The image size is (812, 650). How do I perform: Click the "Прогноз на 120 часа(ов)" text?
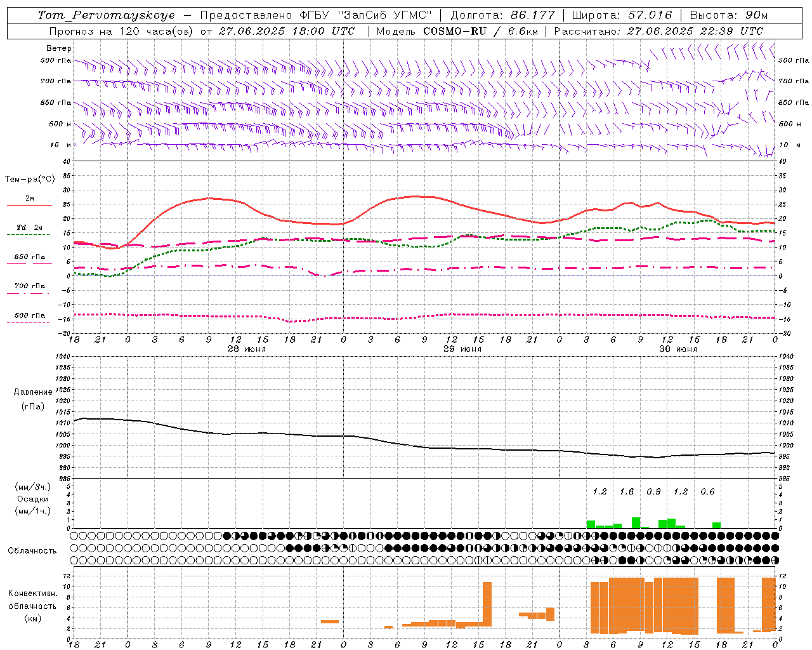point(122,31)
